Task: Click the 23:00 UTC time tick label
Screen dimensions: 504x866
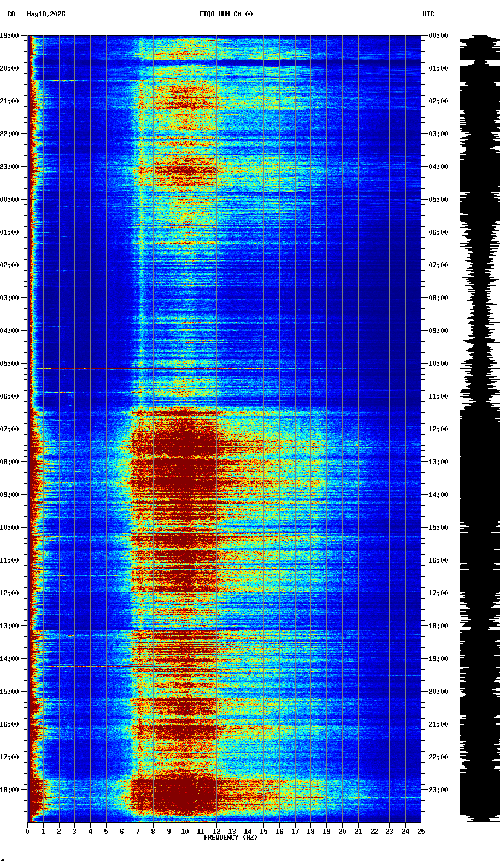Action: pyautogui.click(x=439, y=790)
